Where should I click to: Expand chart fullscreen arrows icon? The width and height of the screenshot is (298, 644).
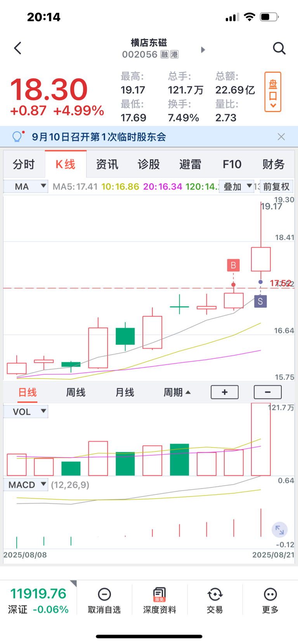click(x=279, y=530)
